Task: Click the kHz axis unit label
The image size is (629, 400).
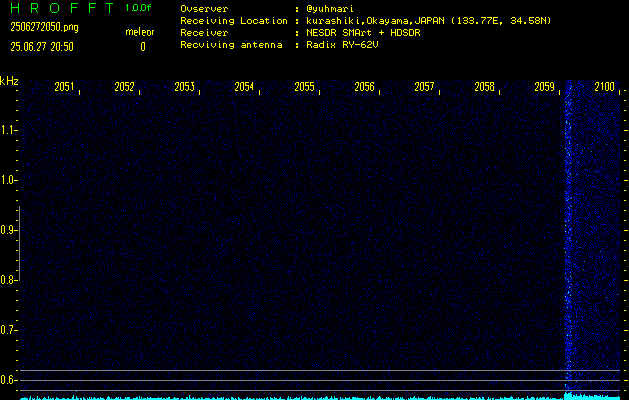Action: tap(9, 81)
